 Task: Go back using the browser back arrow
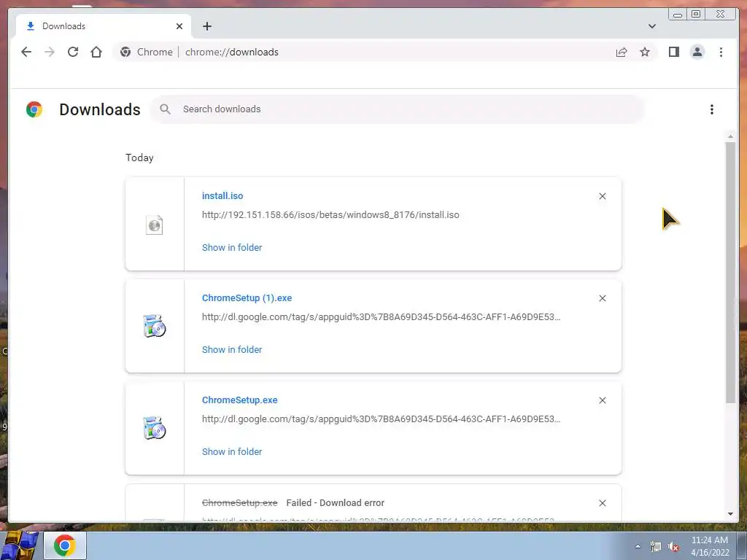[x=26, y=52]
